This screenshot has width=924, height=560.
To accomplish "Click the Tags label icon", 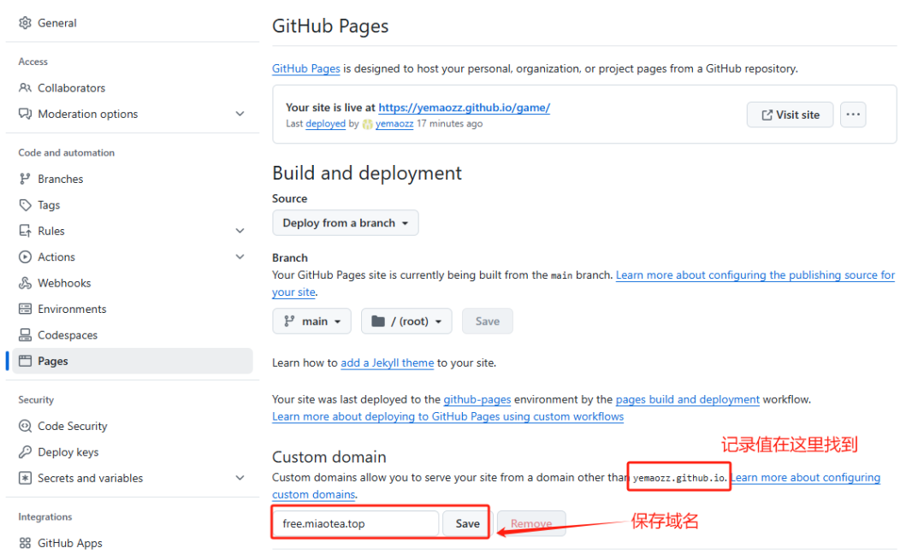I will [x=25, y=205].
